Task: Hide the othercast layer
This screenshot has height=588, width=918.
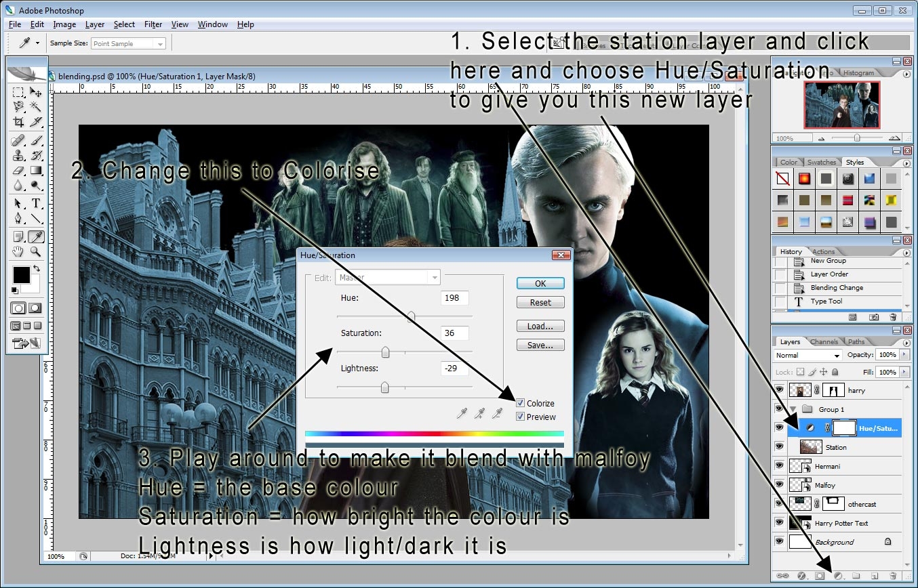Action: click(780, 504)
